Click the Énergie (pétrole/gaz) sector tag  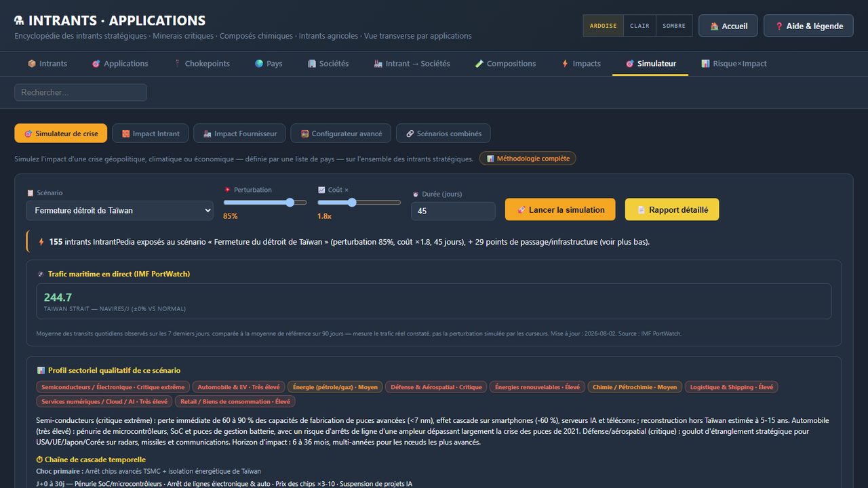pyautogui.click(x=335, y=387)
